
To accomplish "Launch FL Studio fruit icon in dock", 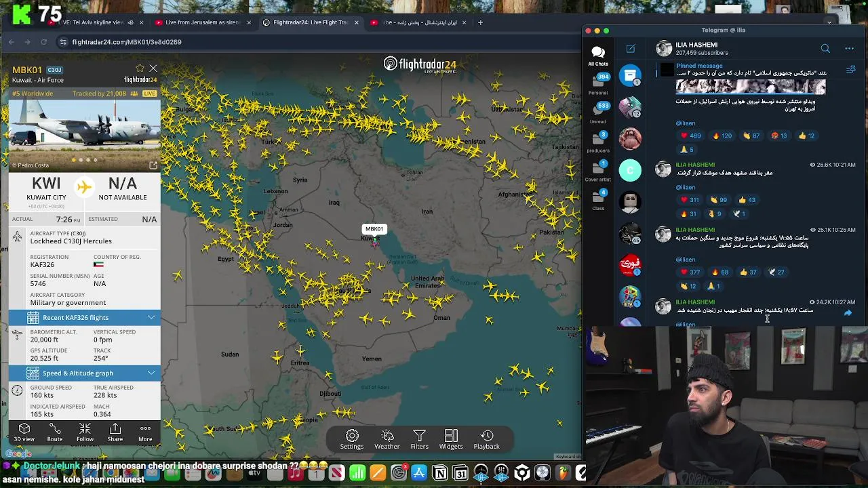I will pyautogui.click(x=563, y=473).
